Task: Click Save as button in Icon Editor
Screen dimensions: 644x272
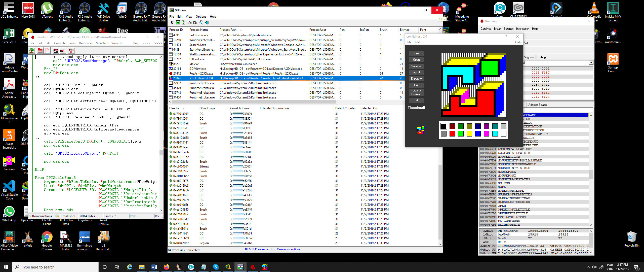Action: point(416,66)
